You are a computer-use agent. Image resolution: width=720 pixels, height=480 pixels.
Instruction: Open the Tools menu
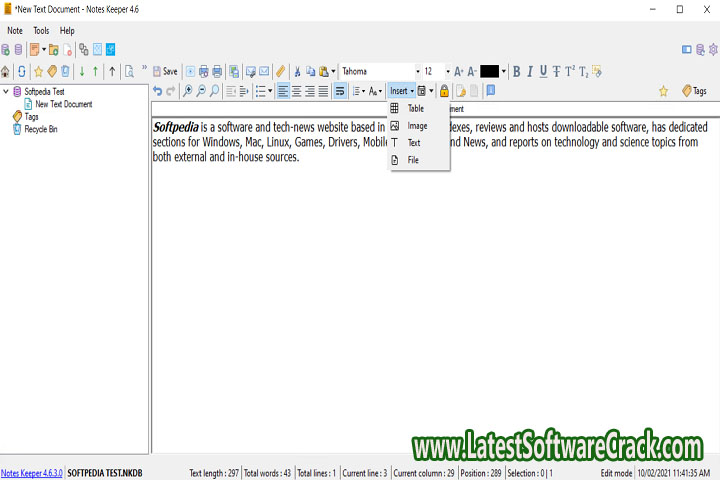(x=41, y=31)
